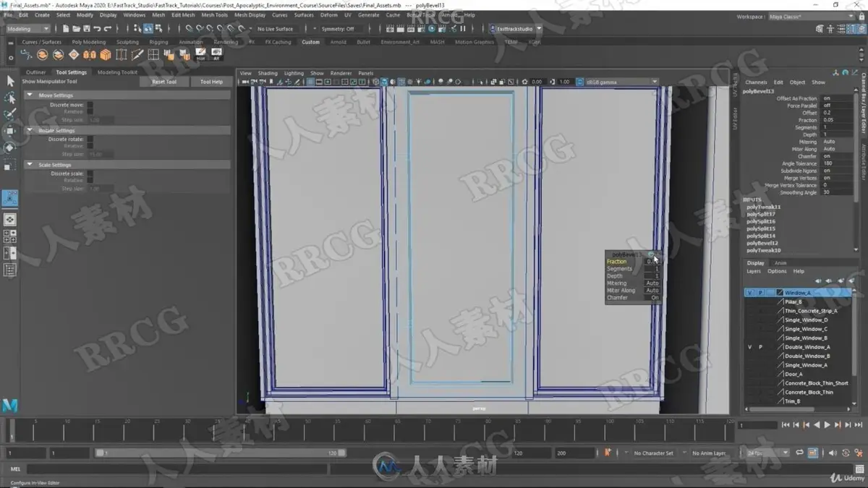Click the curve tool shelf icon
The image size is (868, 488).
27,55
